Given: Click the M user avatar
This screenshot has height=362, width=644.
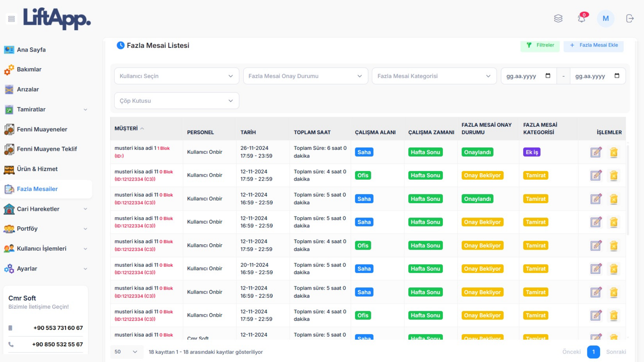Looking at the screenshot, I should 605,18.
